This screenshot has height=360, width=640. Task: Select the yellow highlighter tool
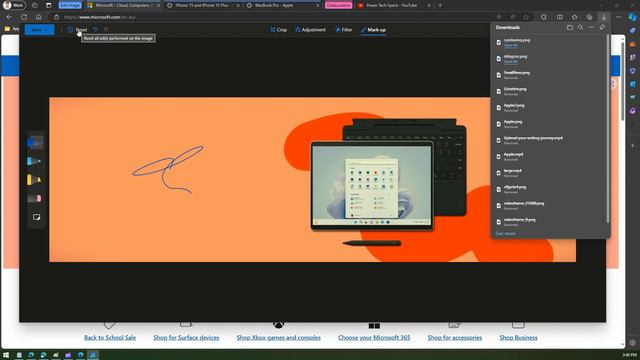[x=34, y=180]
